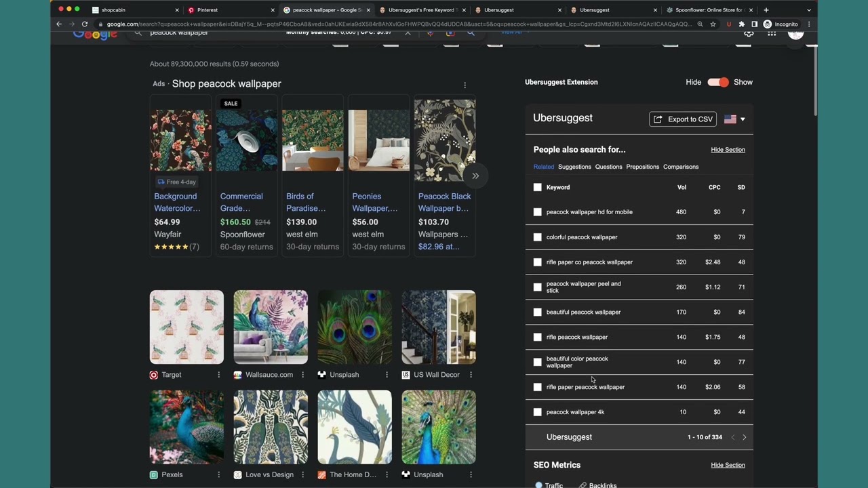The image size is (868, 488).
Task: Select the Related tab in Ubersuggest
Action: 544,167
